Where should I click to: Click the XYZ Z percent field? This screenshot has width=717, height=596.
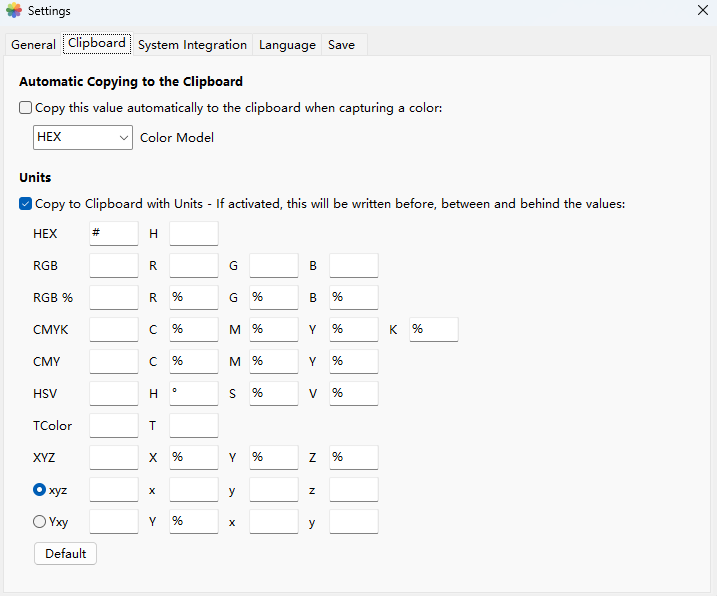354,458
